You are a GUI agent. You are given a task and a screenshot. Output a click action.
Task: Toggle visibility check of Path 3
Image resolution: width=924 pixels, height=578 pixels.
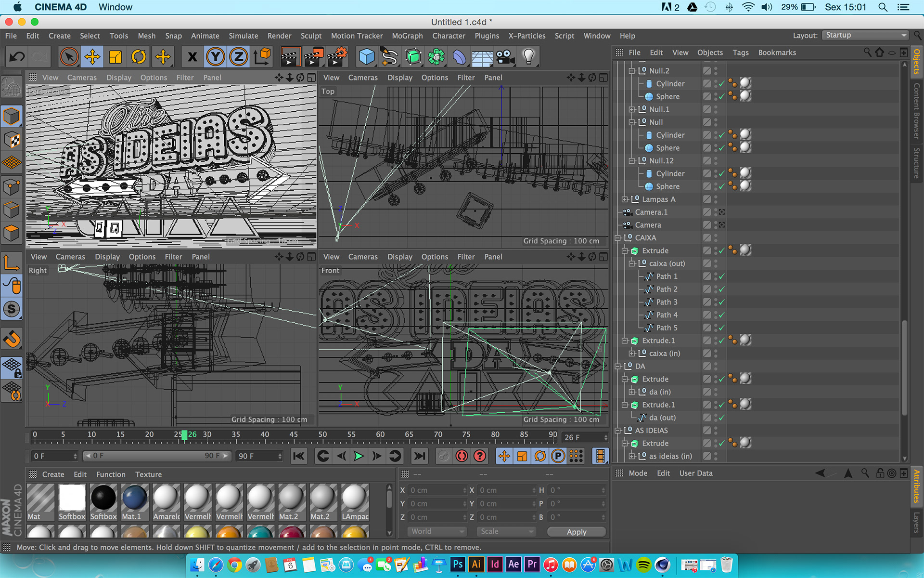[721, 302]
